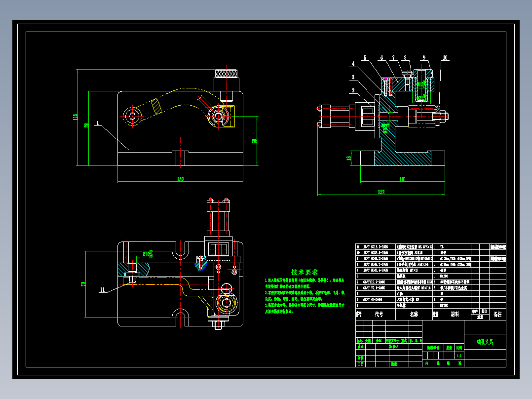532x399 pixels.
Task: Select GB/T 41-2000 code in row 2
Action: pos(373,300)
